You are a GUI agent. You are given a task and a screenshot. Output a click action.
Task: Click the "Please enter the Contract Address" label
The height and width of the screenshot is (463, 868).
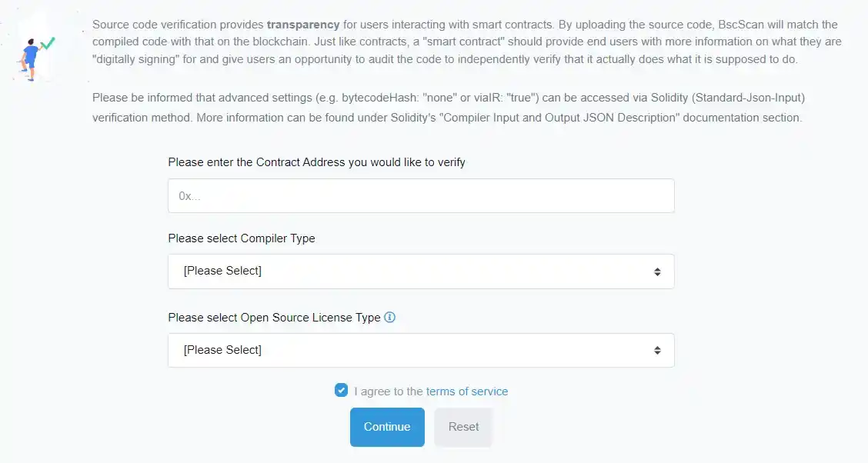[316, 162]
